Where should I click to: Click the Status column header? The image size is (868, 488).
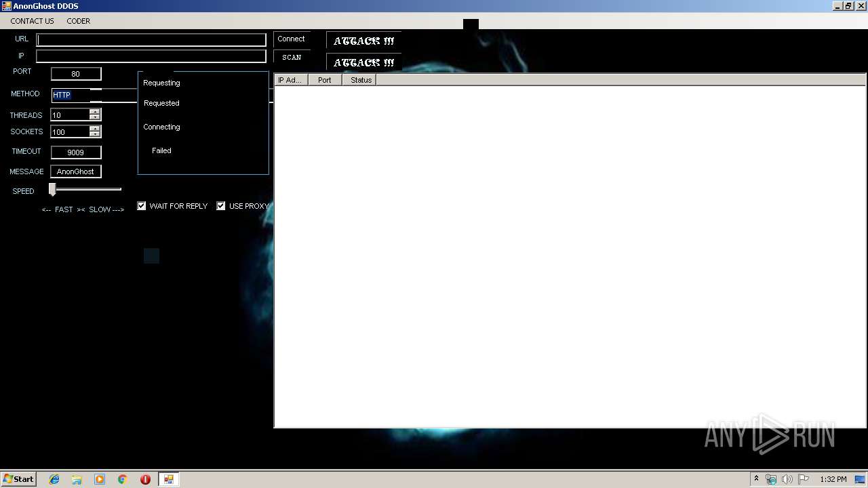coord(359,80)
